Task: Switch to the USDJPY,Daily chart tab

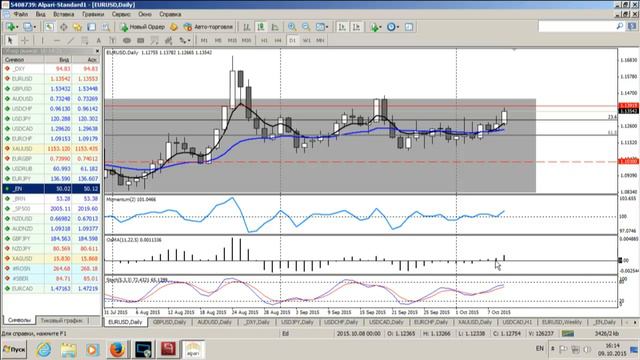Action: [x=297, y=322]
